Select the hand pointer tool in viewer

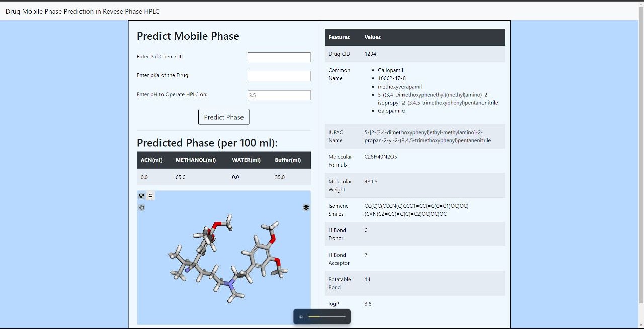click(142, 207)
